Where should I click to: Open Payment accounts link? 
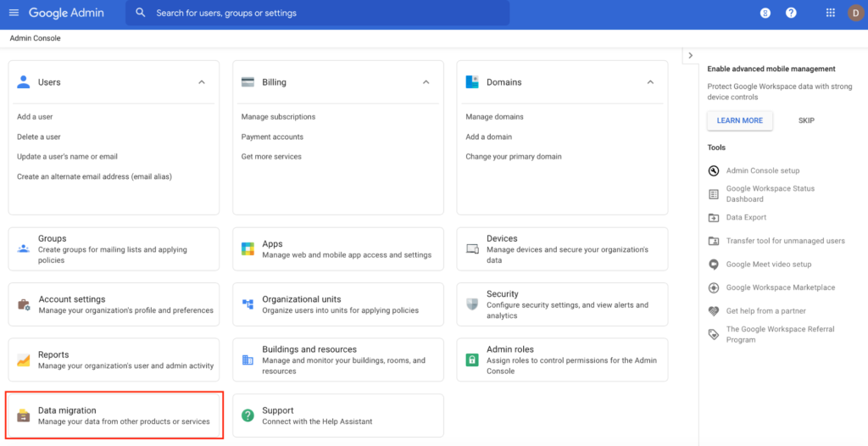pyautogui.click(x=272, y=137)
